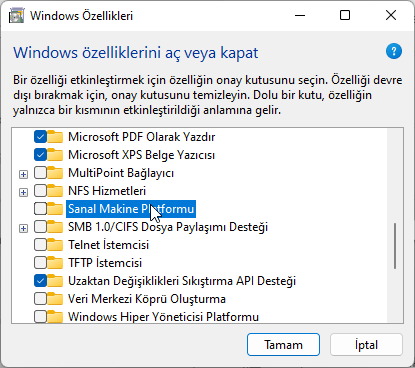Select the Microsoft PDF Olarak Yazdır label
415x368 pixels.
tap(142, 137)
